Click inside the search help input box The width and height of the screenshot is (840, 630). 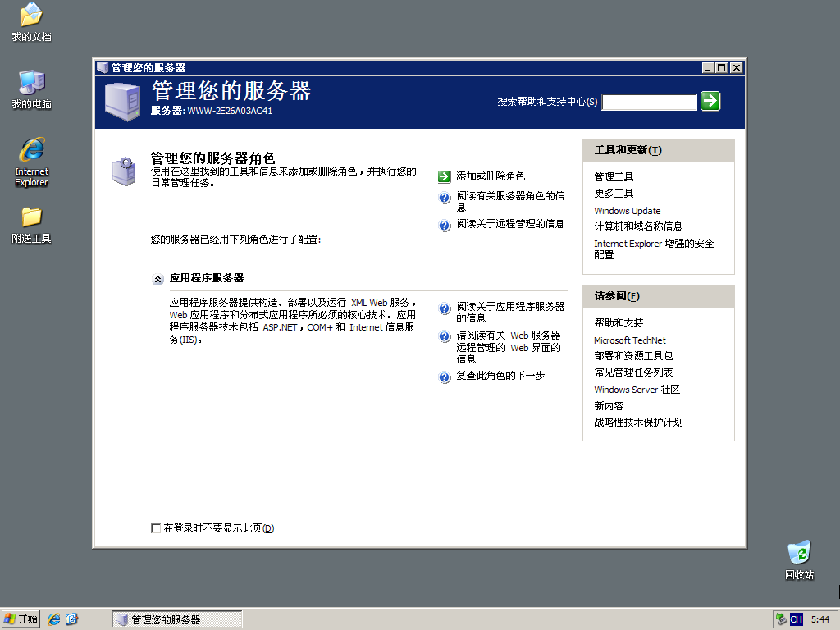[649, 101]
